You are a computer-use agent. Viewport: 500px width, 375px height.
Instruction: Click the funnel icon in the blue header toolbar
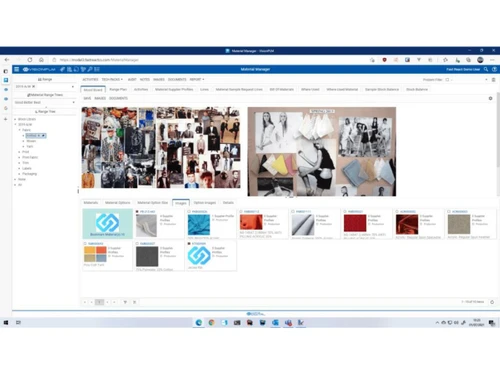[83, 69]
